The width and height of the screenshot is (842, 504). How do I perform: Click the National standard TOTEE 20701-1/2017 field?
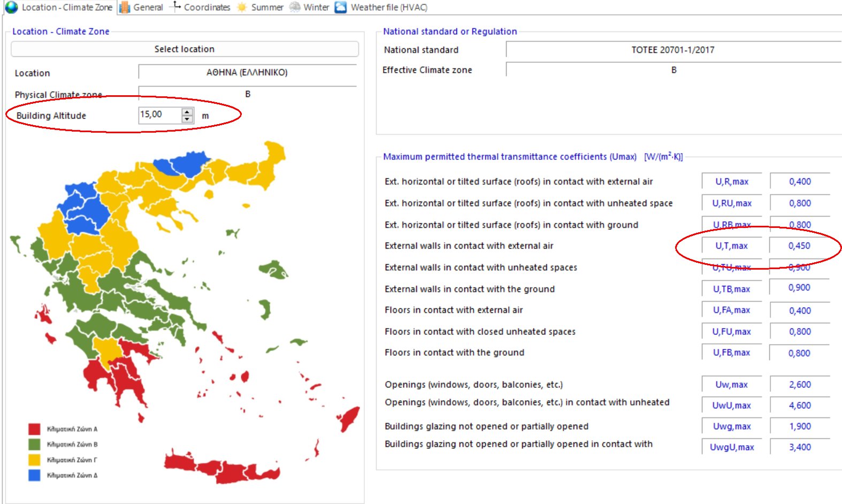[672, 50]
